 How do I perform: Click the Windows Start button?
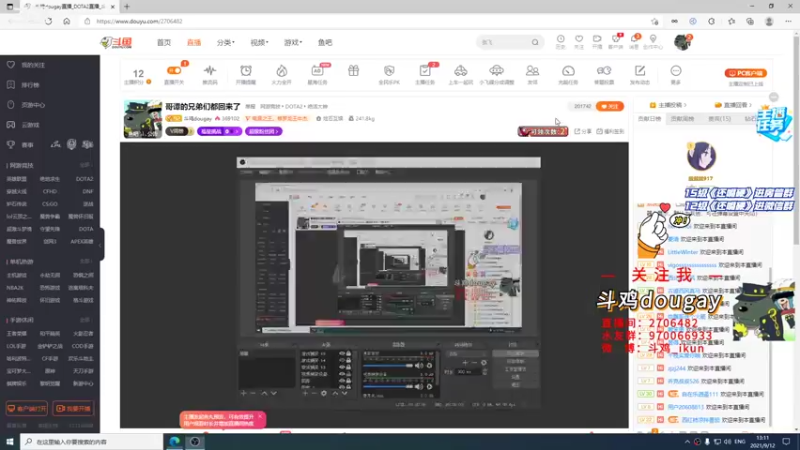click(x=10, y=441)
